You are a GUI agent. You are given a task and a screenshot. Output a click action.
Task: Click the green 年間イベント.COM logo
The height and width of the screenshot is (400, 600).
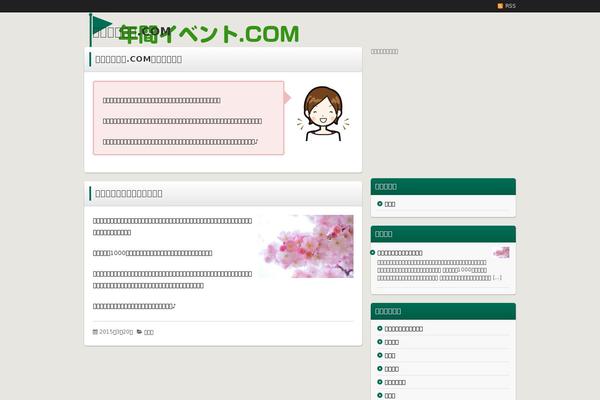pyautogui.click(x=209, y=34)
